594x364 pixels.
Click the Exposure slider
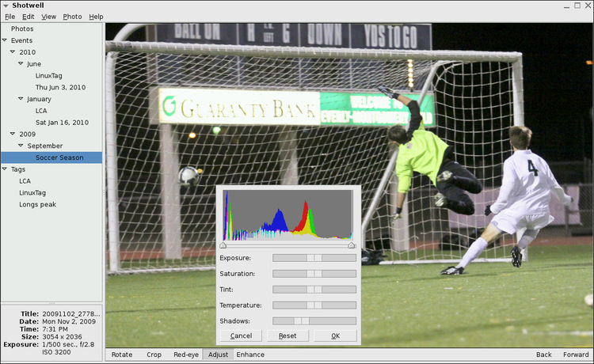314,258
